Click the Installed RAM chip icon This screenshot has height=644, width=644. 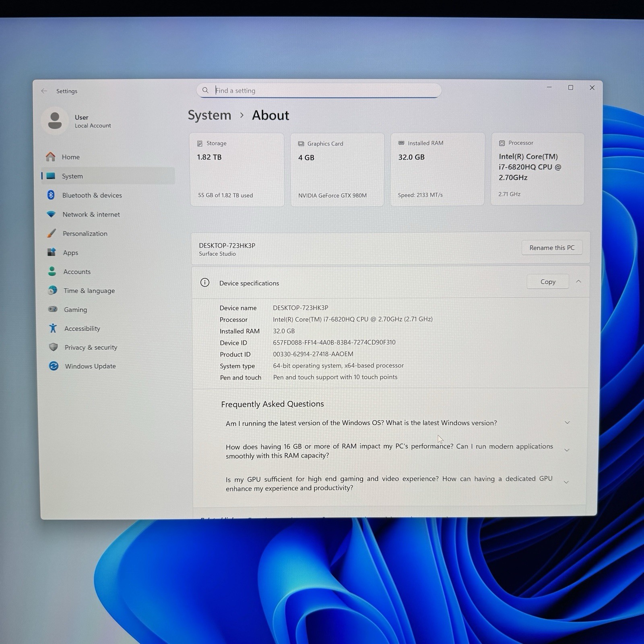point(401,143)
